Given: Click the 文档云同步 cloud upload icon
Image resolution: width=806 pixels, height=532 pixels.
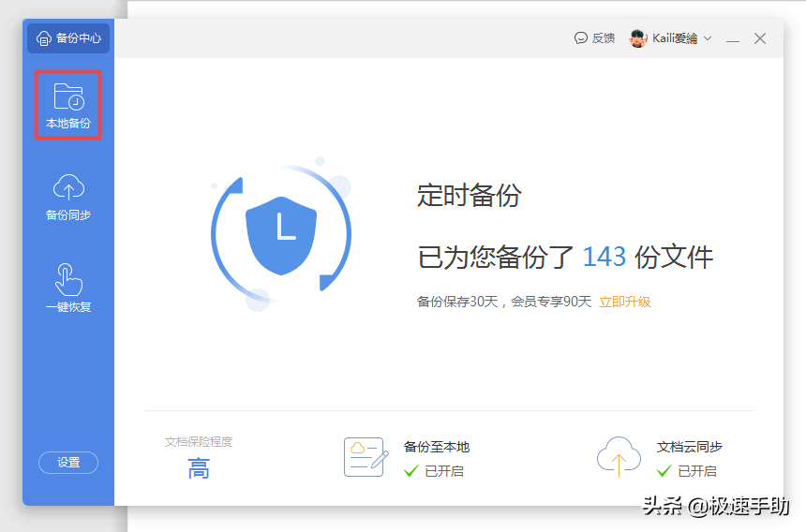Looking at the screenshot, I should (619, 456).
